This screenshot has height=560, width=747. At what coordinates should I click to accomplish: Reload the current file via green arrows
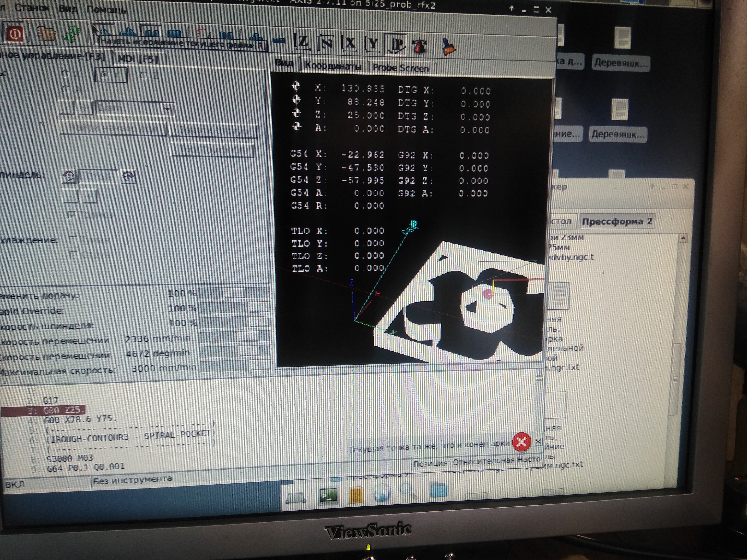(72, 34)
